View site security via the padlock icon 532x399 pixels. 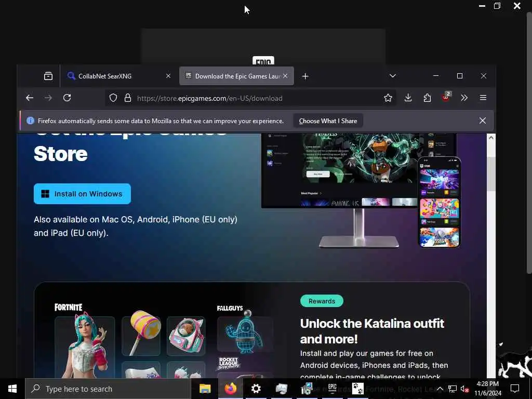(128, 98)
